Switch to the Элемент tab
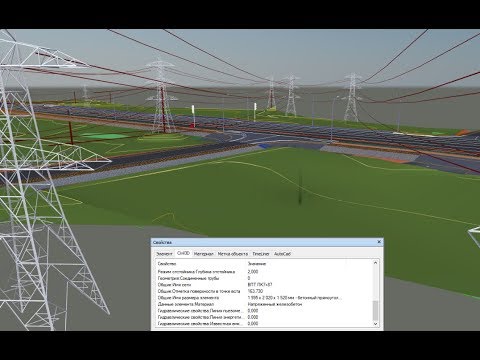Viewport: 480px width, 360px height. pyautogui.click(x=164, y=254)
